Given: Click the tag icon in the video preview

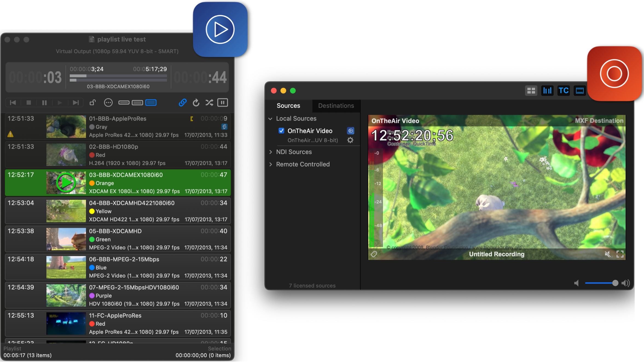Looking at the screenshot, I should point(374,254).
